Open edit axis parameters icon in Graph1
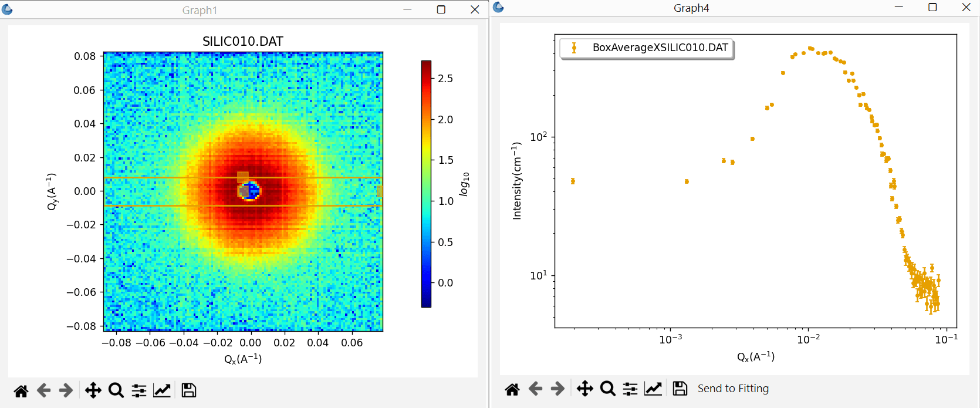Image resolution: width=980 pixels, height=408 pixels. (162, 390)
